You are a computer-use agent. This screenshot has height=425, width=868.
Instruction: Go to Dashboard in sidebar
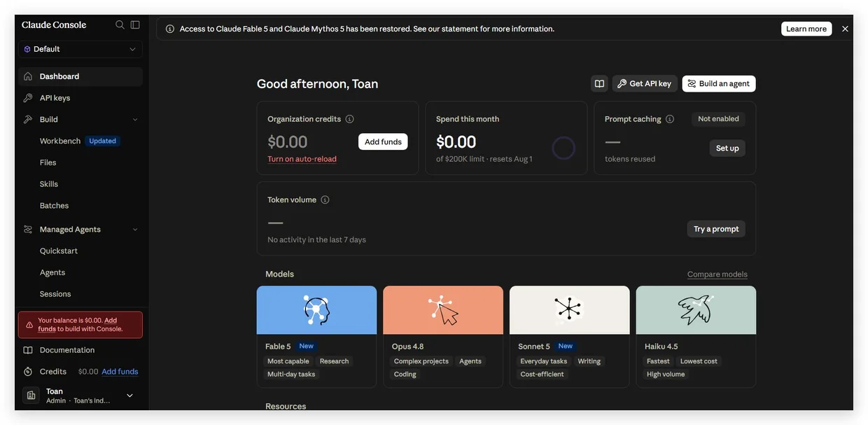80,76
